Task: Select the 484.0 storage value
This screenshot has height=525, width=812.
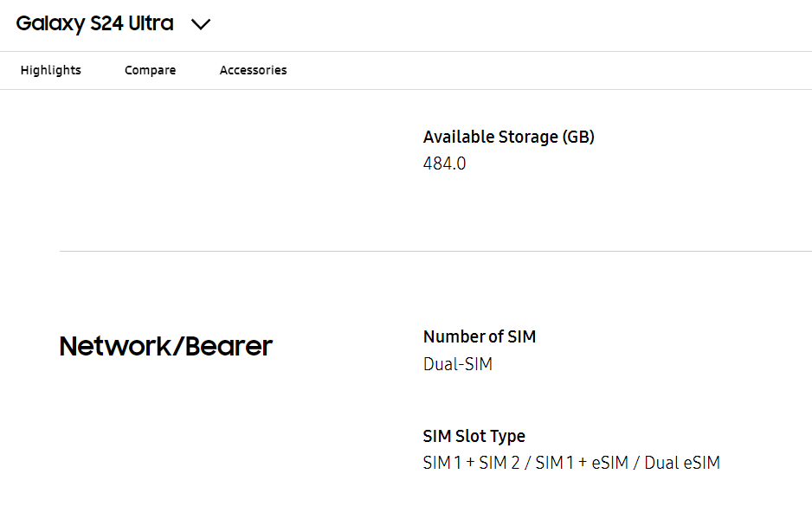Action: [444, 163]
